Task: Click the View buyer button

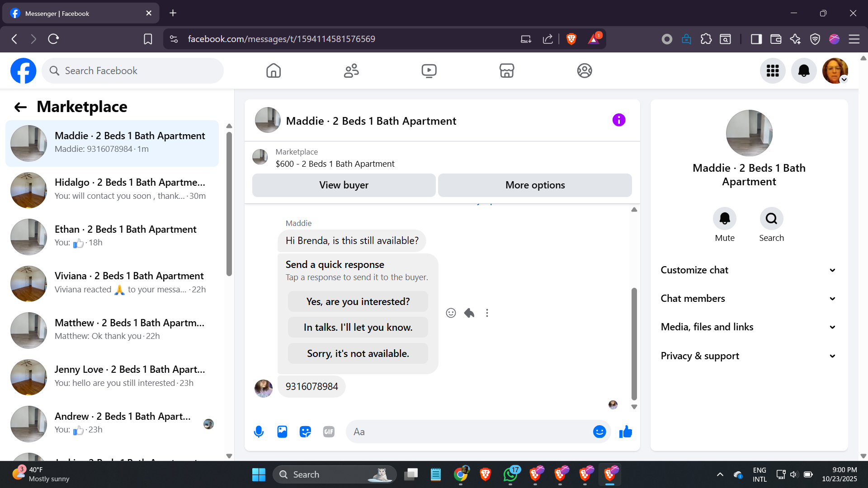Action: point(344,185)
